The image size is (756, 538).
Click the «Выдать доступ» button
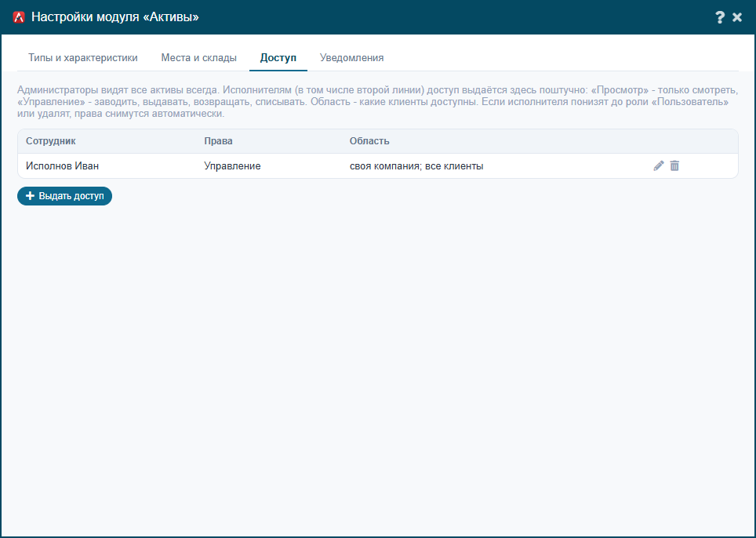coord(64,196)
